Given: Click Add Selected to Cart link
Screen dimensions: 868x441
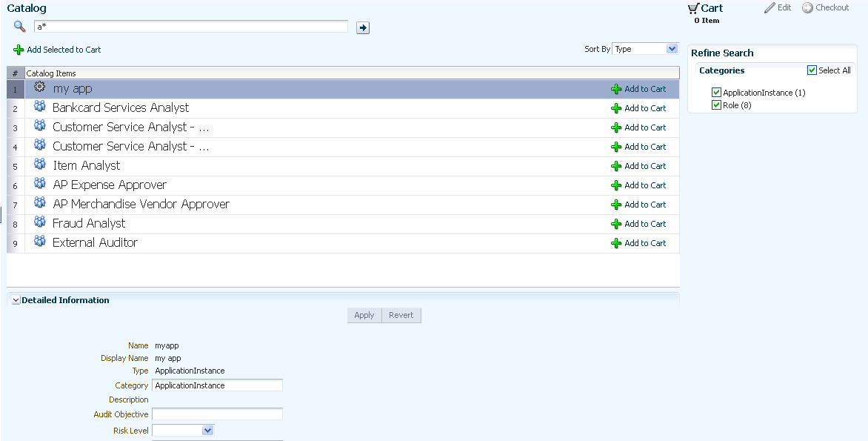Looking at the screenshot, I should 64,50.
